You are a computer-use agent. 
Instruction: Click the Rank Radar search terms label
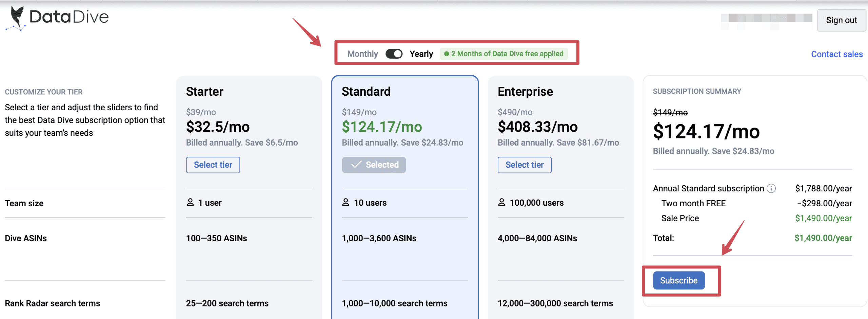click(53, 303)
